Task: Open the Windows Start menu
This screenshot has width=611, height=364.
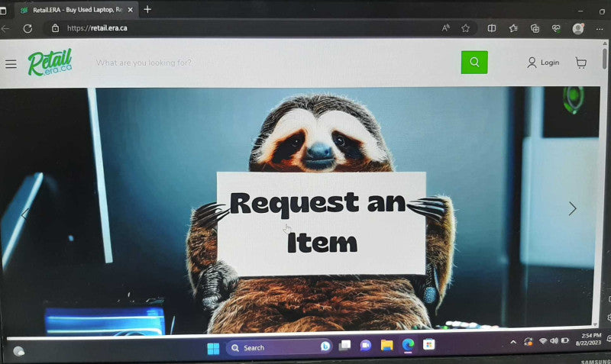Action: click(x=213, y=349)
